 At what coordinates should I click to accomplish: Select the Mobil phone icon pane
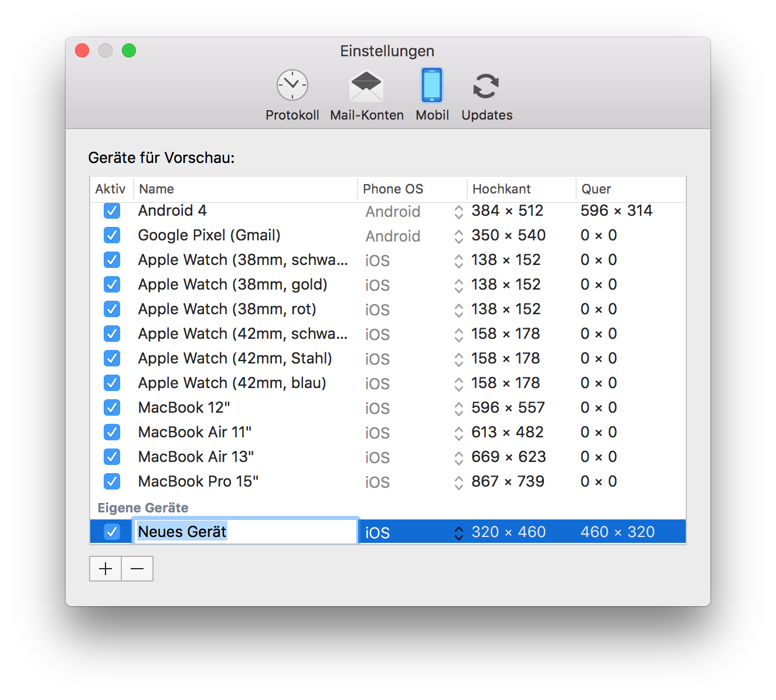(x=432, y=95)
